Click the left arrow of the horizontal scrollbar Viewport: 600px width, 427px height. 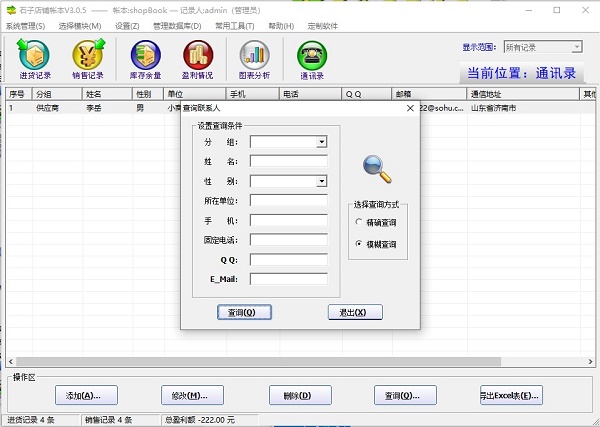(11, 361)
